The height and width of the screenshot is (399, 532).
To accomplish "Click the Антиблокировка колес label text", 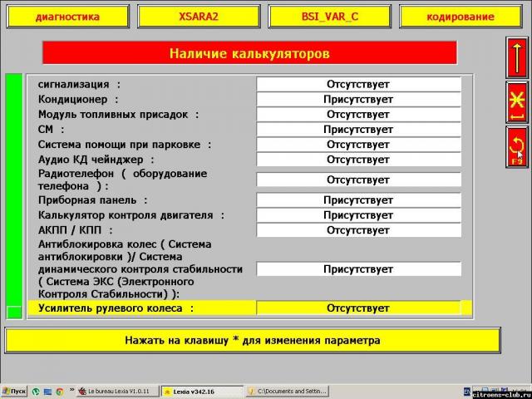I will pyautogui.click(x=140, y=269).
